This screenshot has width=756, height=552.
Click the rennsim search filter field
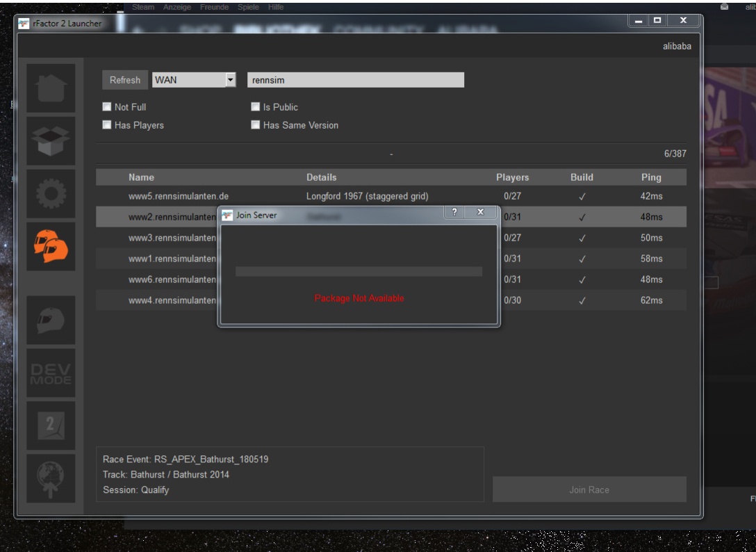coord(355,80)
